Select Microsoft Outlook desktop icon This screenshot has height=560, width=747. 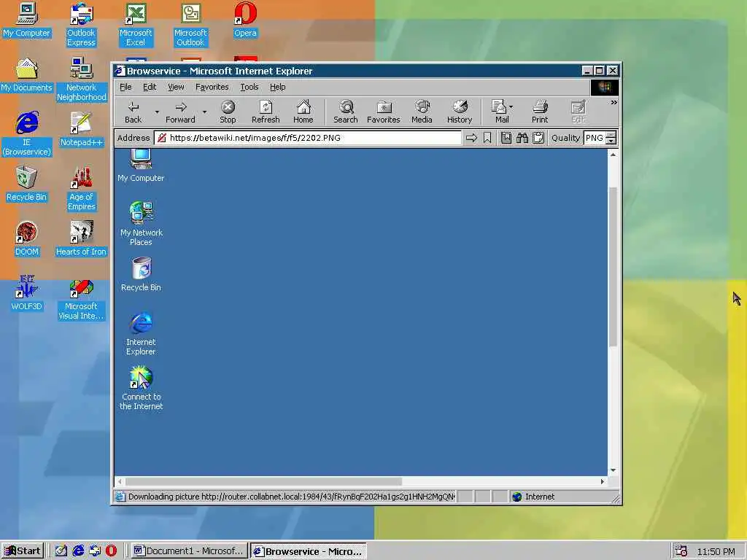(190, 25)
